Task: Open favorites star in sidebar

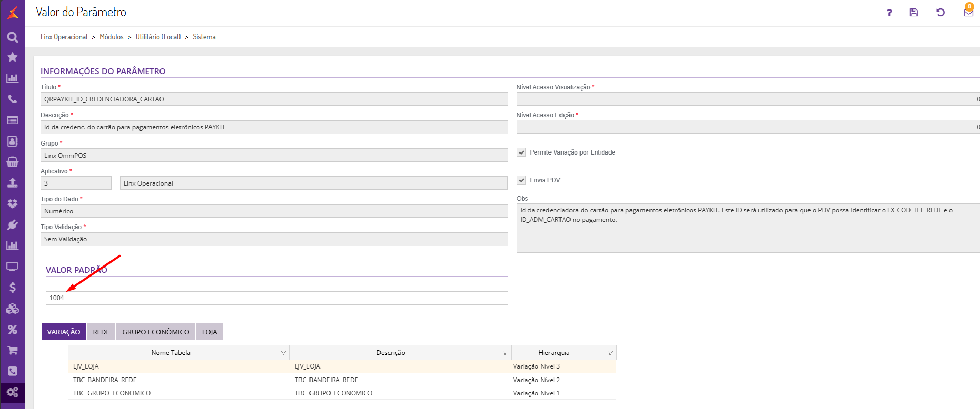Action: [x=12, y=57]
